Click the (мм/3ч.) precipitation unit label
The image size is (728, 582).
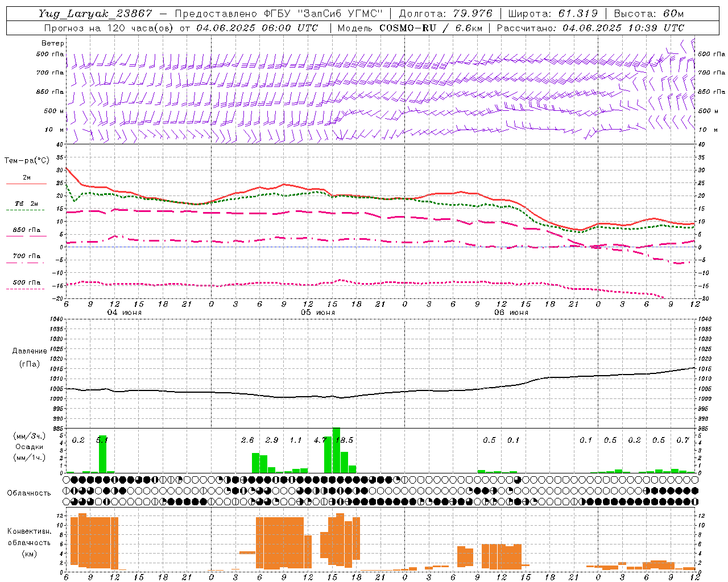point(30,436)
